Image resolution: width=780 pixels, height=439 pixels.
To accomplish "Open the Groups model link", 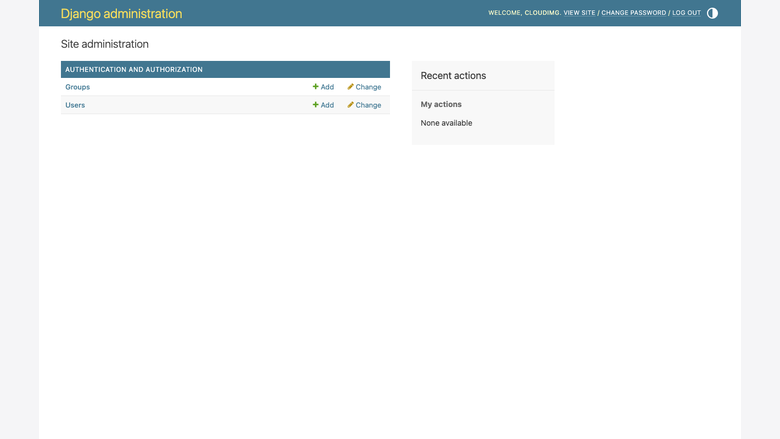I will coord(78,87).
